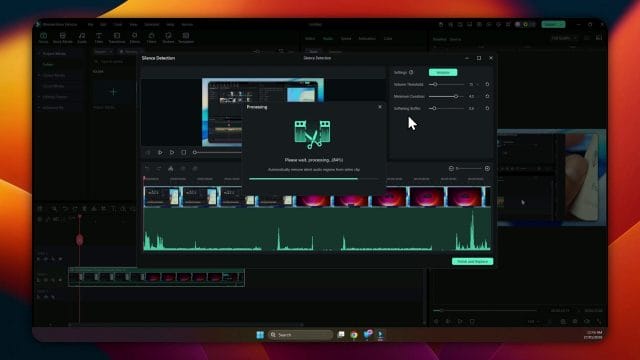Open the Help menu
Viewport: 640px width, 360px height.
[170, 24]
